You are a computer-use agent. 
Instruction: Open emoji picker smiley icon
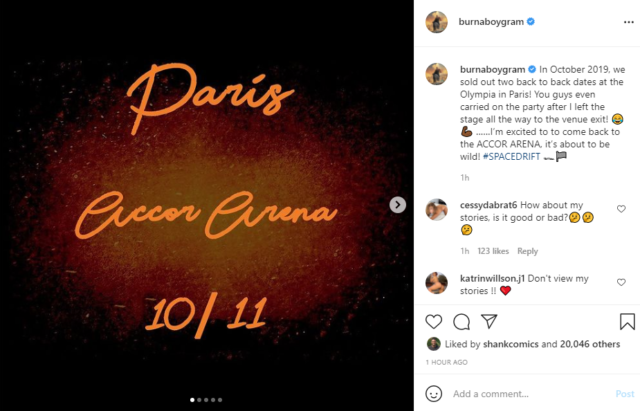point(433,393)
